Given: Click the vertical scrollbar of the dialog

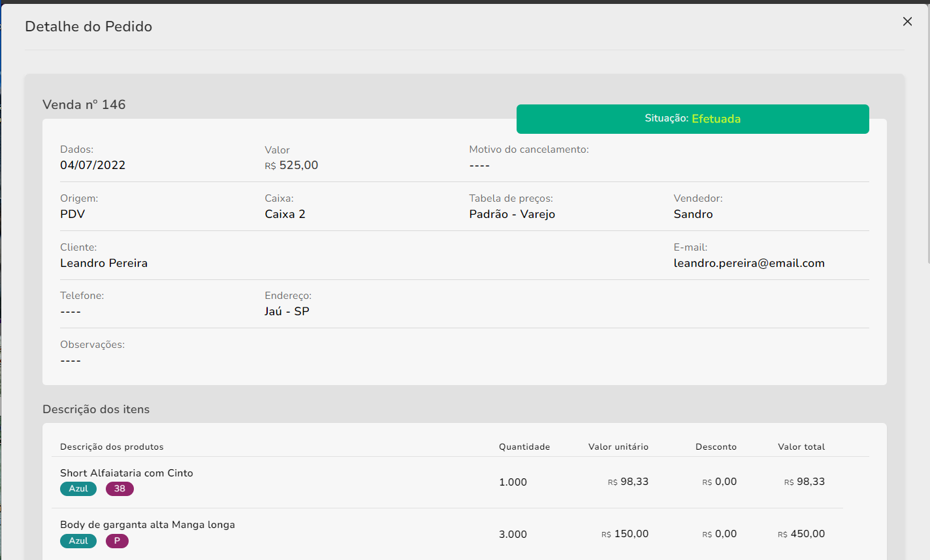Looking at the screenshot, I should (927, 134).
